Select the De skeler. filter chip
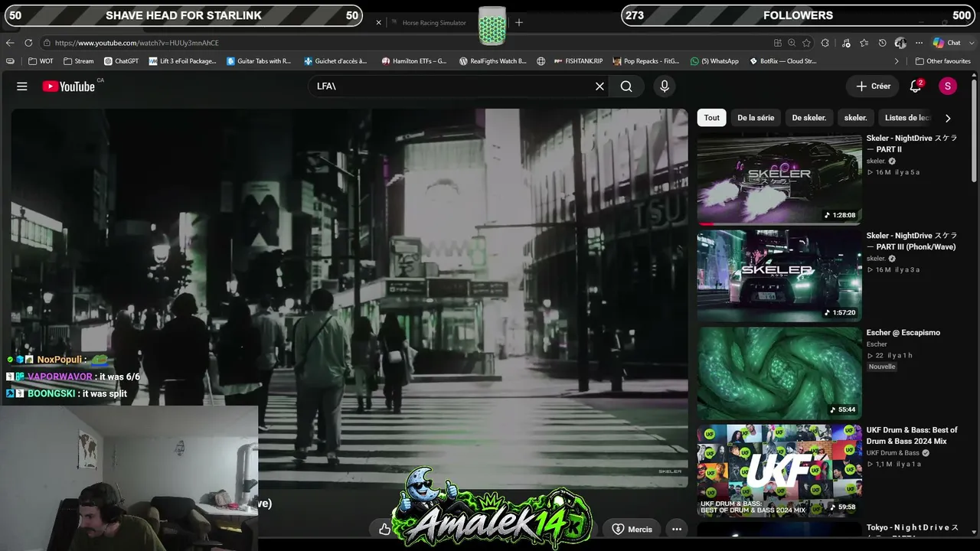 pos(809,118)
